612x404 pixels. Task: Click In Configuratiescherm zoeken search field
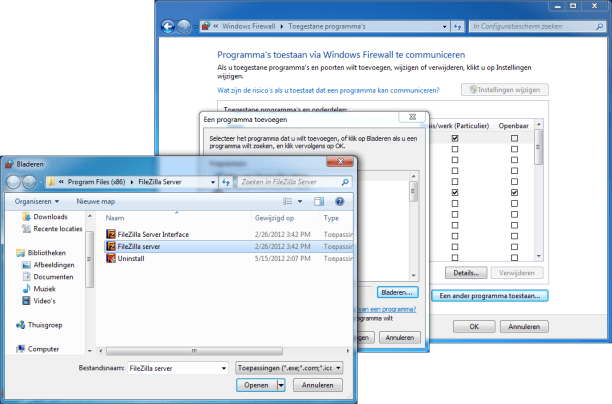(532, 27)
